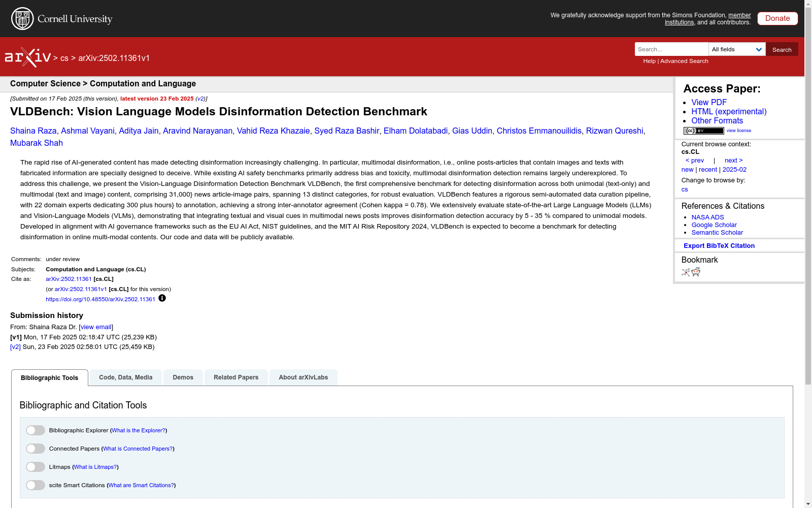Image resolution: width=812 pixels, height=508 pixels.
Task: Click the Donate button
Action: pos(777,18)
